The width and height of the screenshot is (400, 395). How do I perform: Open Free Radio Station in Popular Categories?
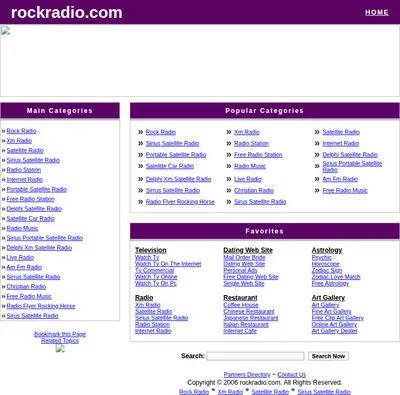[258, 155]
